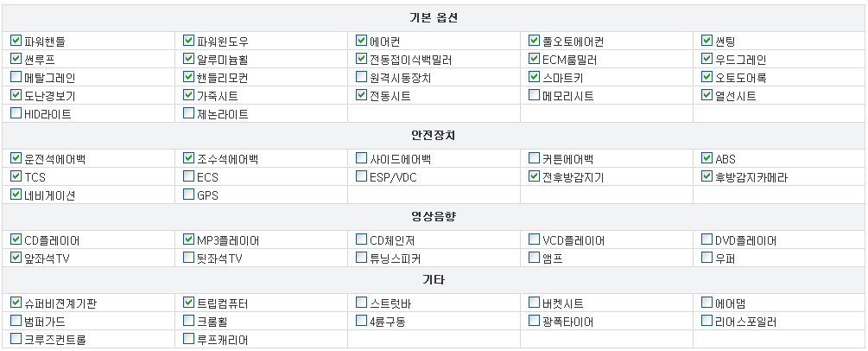This screenshot has width=868, height=351.
Task: Tick the 제논라이트 checkbox
Action: (x=189, y=113)
